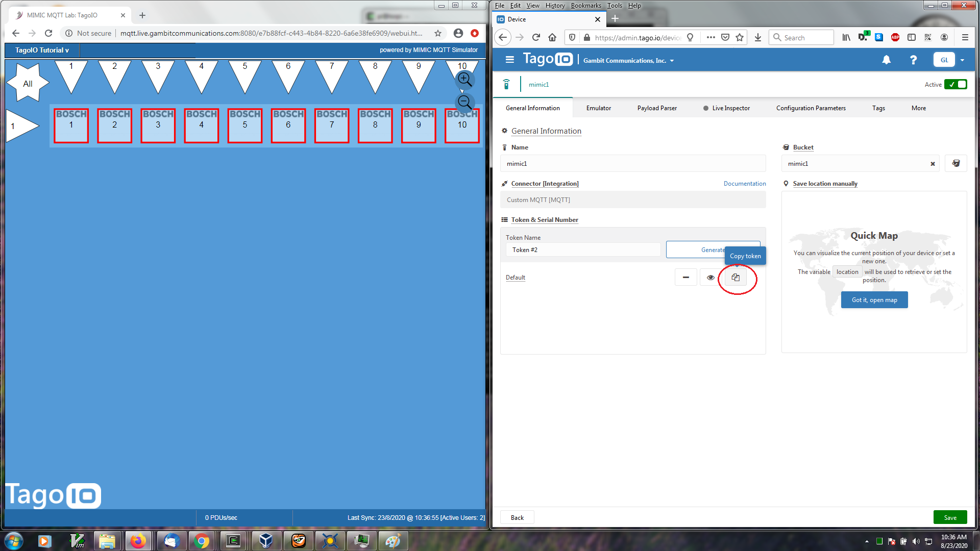980x551 pixels.
Task: Open BOSCH sensor 7 tile
Action: pos(332,126)
